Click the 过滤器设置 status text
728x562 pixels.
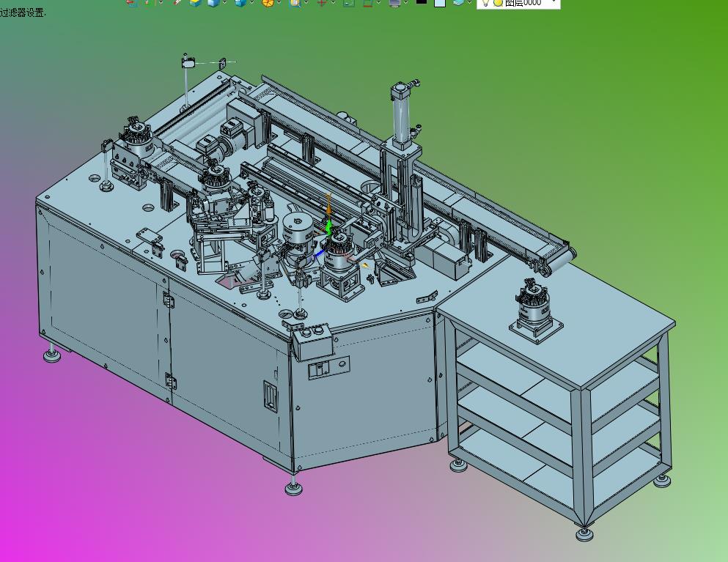coord(23,13)
